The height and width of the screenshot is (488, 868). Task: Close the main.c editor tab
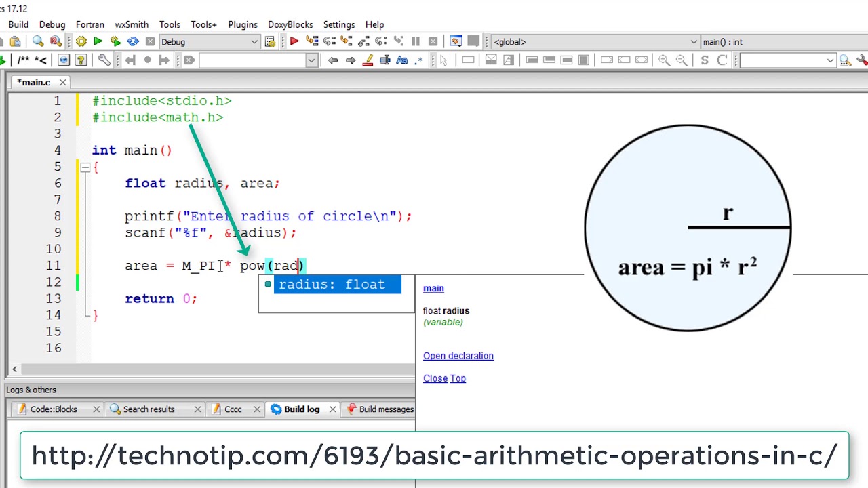(62, 82)
